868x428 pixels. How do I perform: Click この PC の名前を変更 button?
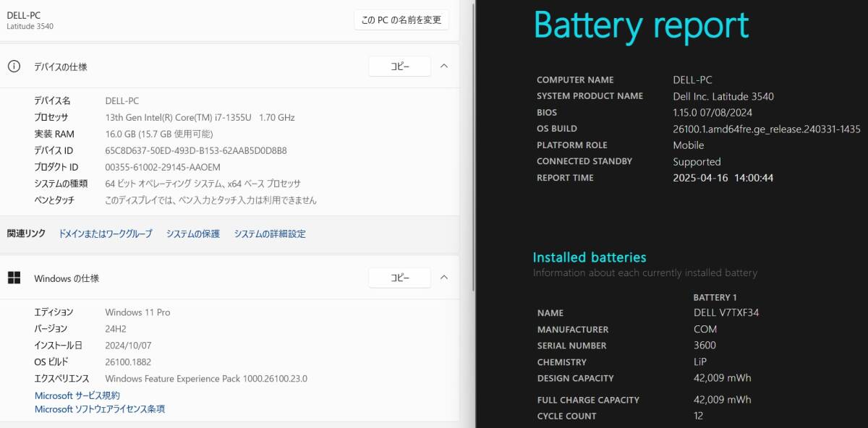[x=401, y=20]
